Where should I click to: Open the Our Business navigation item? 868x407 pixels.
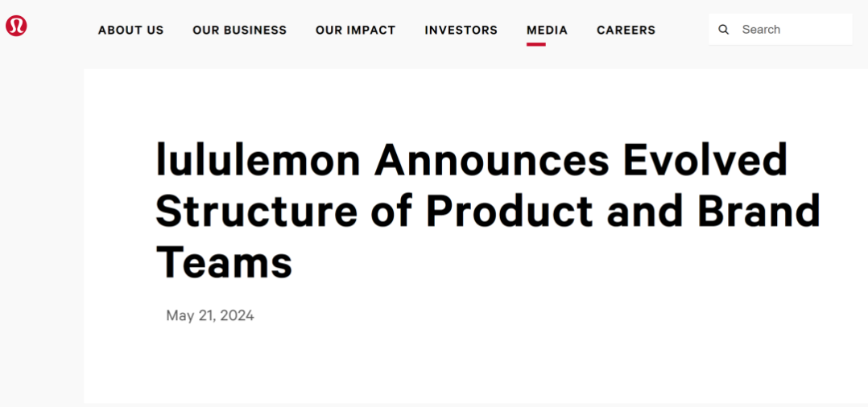(x=240, y=31)
